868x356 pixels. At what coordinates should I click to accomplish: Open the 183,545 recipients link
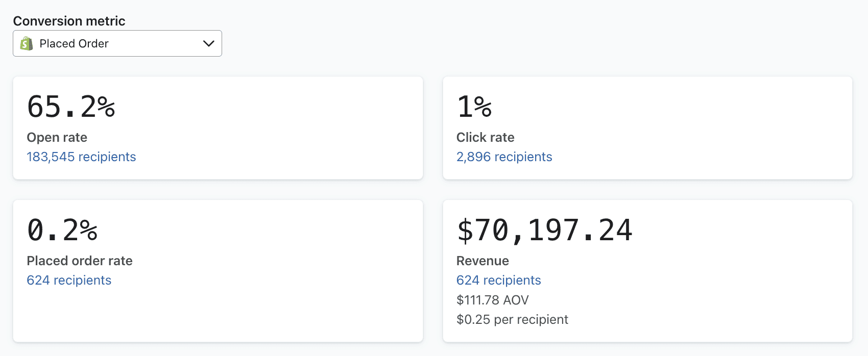[x=81, y=157]
